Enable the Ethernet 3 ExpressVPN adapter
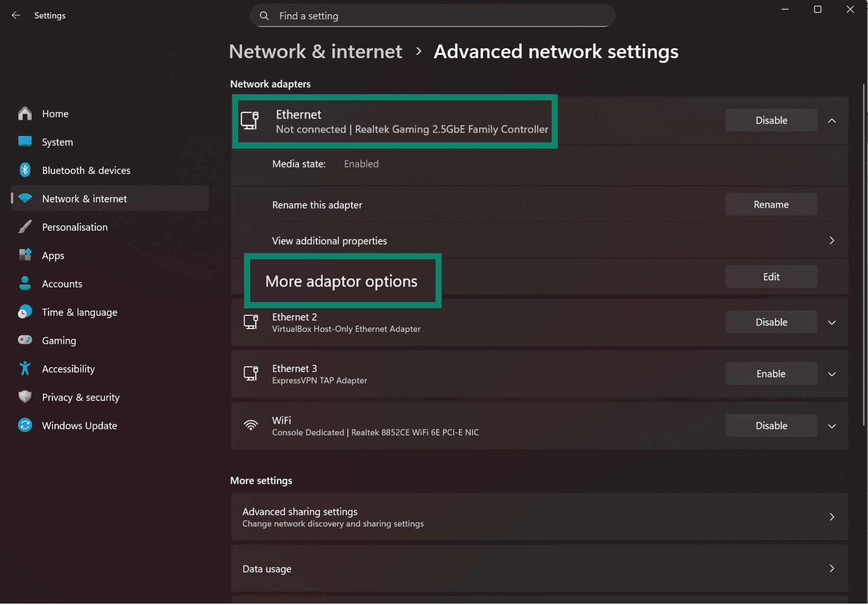This screenshot has width=868, height=605. click(x=771, y=373)
